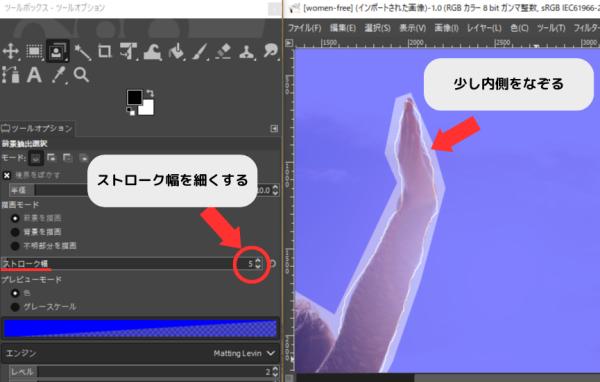Click the レベル stepper arrows

275,372
